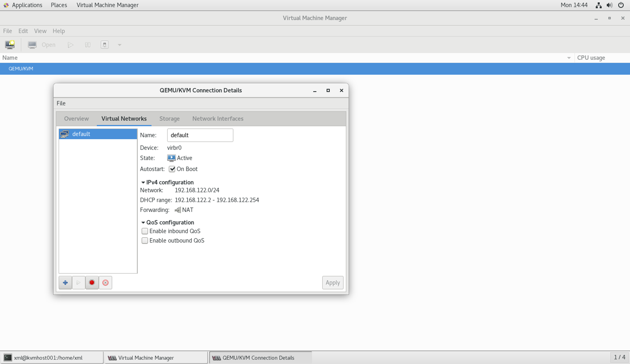Switch to Virtual Machine Manager in the taskbar
630x364 pixels.
click(x=156, y=357)
